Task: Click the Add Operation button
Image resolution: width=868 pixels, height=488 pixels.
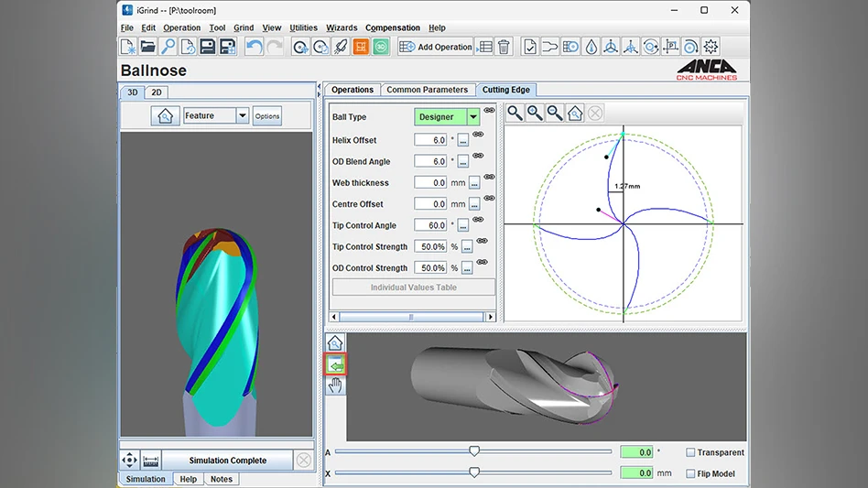Action: point(436,47)
